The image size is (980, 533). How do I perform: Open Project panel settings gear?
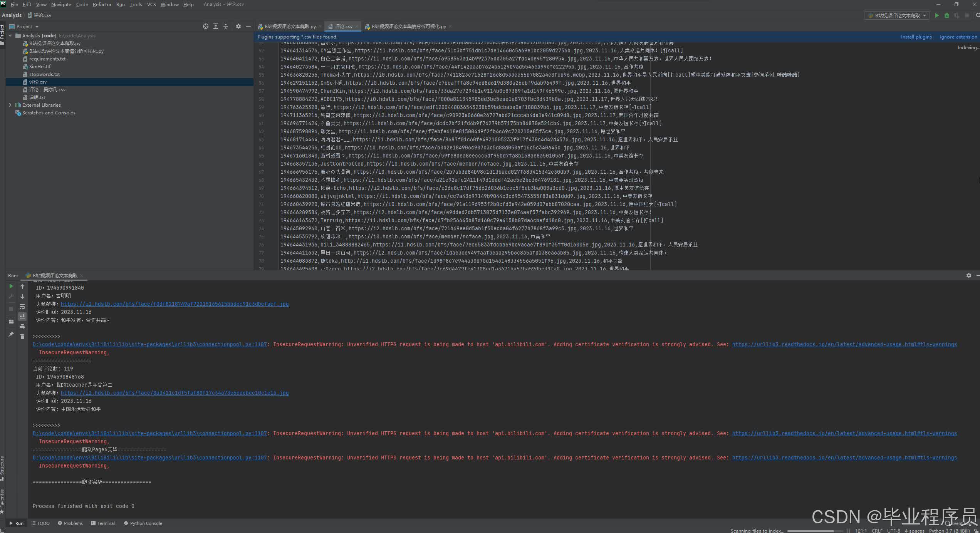pyautogui.click(x=238, y=26)
